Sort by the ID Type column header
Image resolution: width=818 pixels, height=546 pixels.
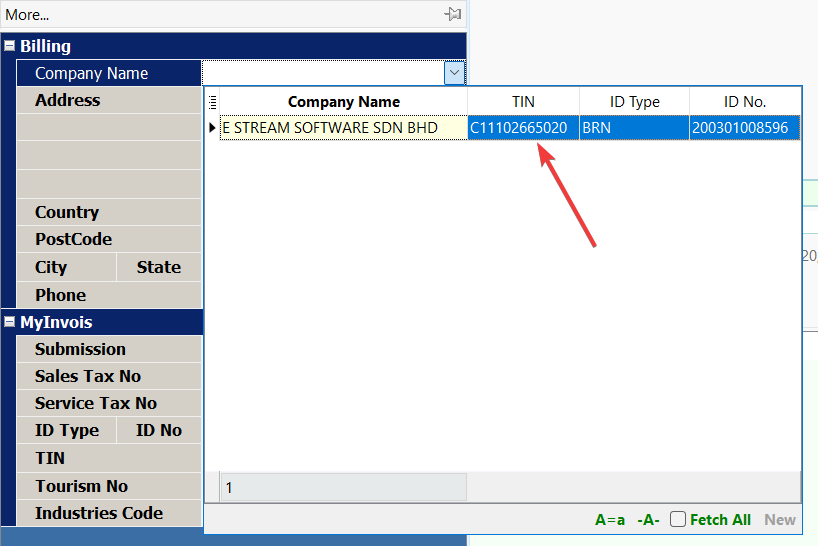click(634, 102)
